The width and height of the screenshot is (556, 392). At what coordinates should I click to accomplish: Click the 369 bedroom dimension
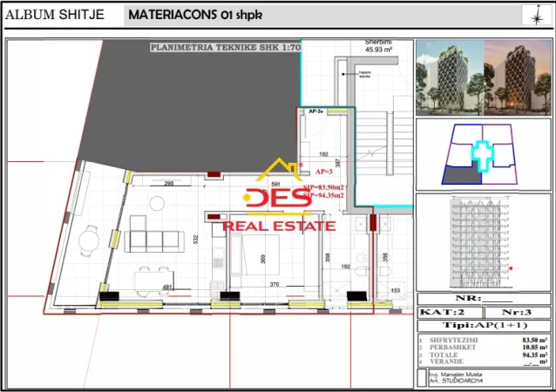(x=263, y=259)
